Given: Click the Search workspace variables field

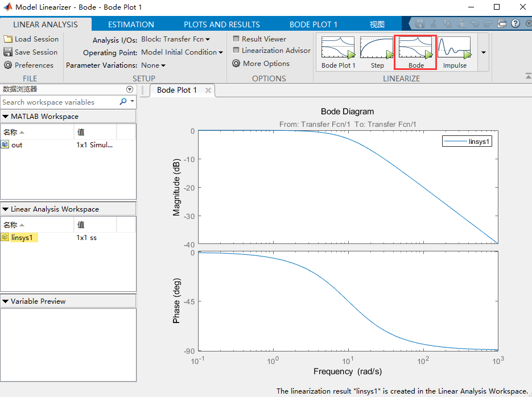Looking at the screenshot, I should 59,102.
